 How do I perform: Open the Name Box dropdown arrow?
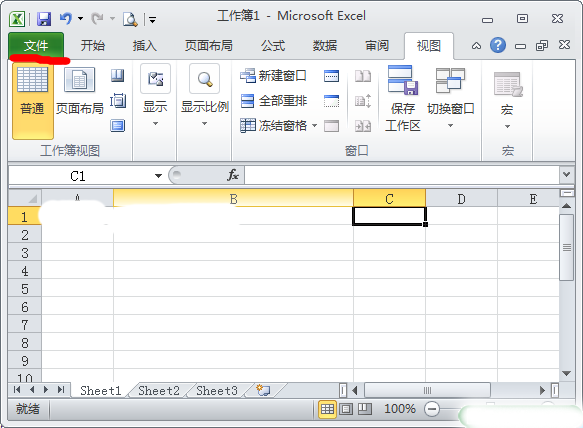point(158,176)
